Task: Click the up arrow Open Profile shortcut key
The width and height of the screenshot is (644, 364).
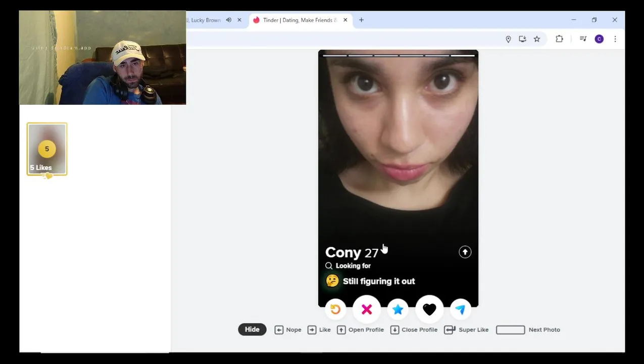Action: pyautogui.click(x=341, y=330)
